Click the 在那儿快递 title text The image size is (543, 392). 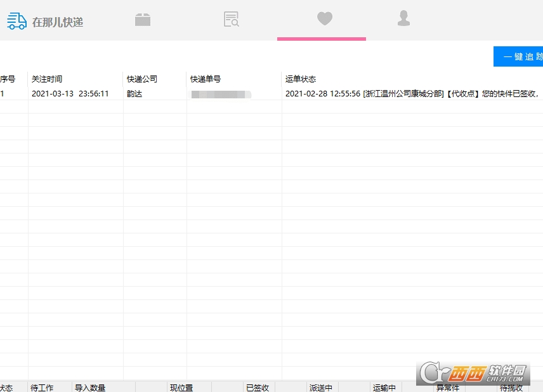tap(58, 22)
